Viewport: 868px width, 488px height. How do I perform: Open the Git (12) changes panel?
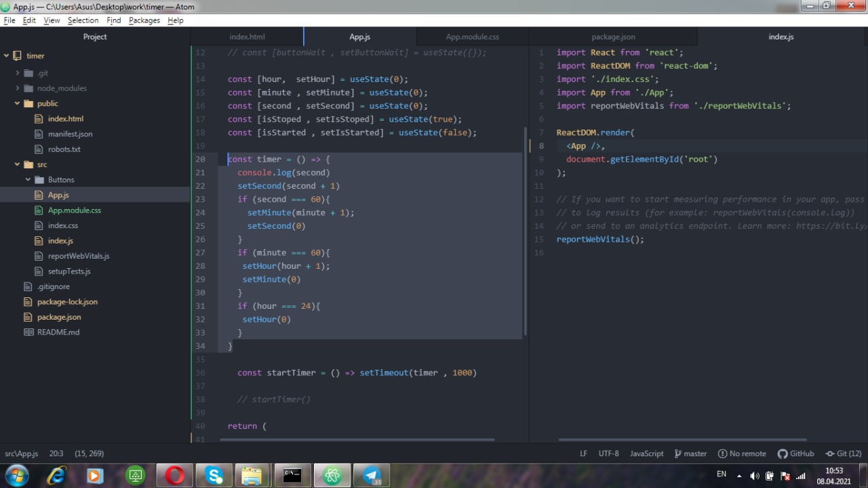843,453
